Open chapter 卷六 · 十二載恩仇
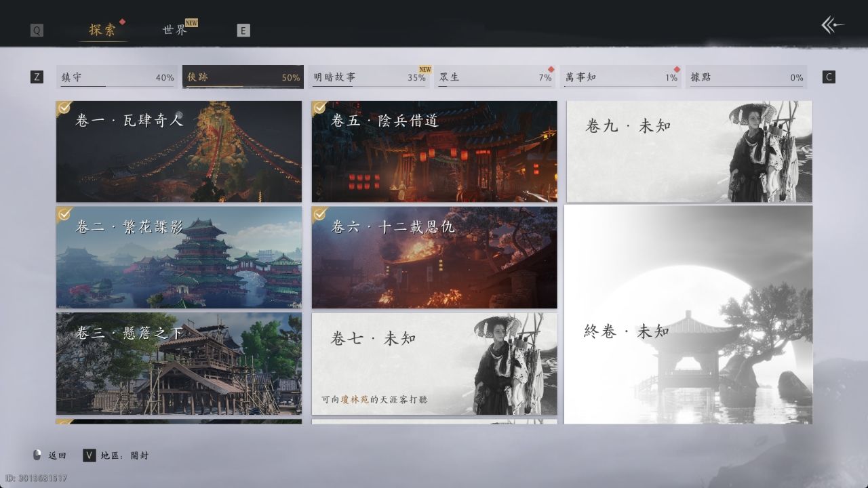 pos(434,258)
